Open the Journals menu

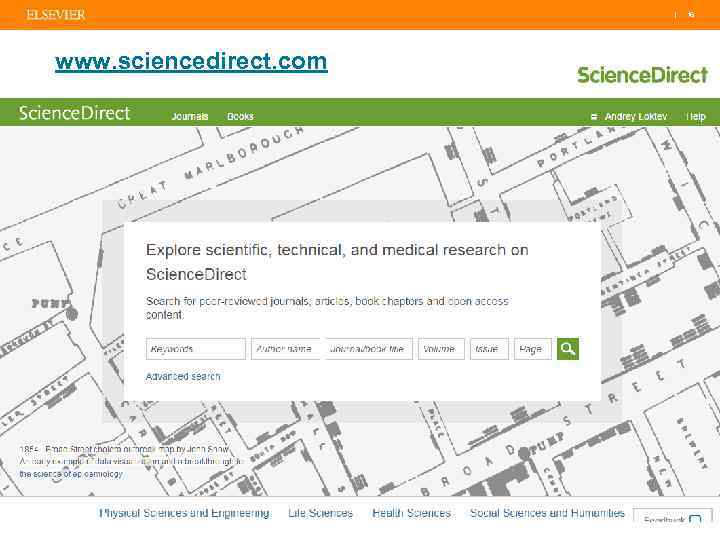pyautogui.click(x=190, y=117)
